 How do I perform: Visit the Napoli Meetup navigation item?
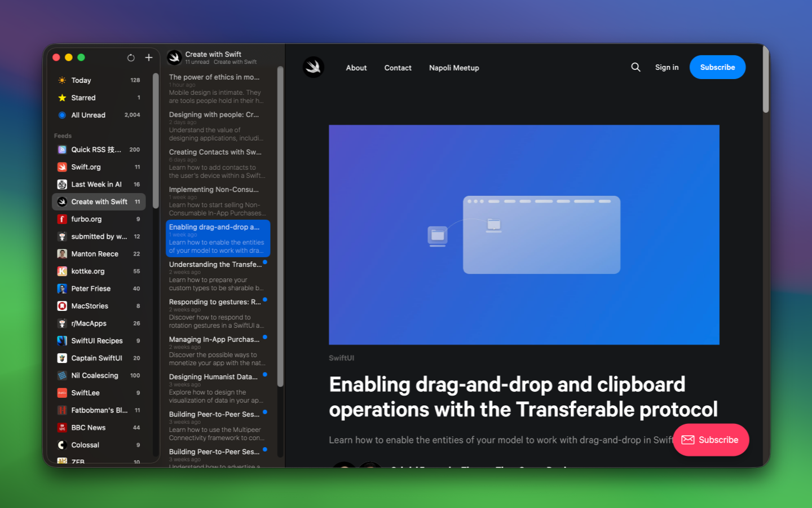pyautogui.click(x=454, y=67)
